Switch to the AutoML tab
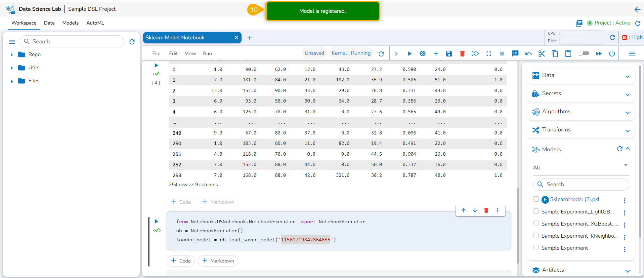Viewport: 644px width, 278px height. pos(95,23)
